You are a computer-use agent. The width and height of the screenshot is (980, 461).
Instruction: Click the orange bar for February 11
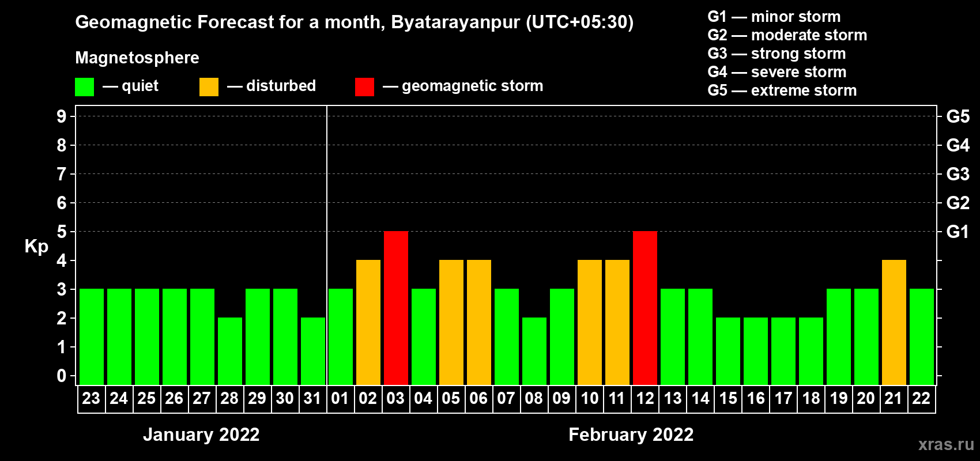pyautogui.click(x=617, y=323)
